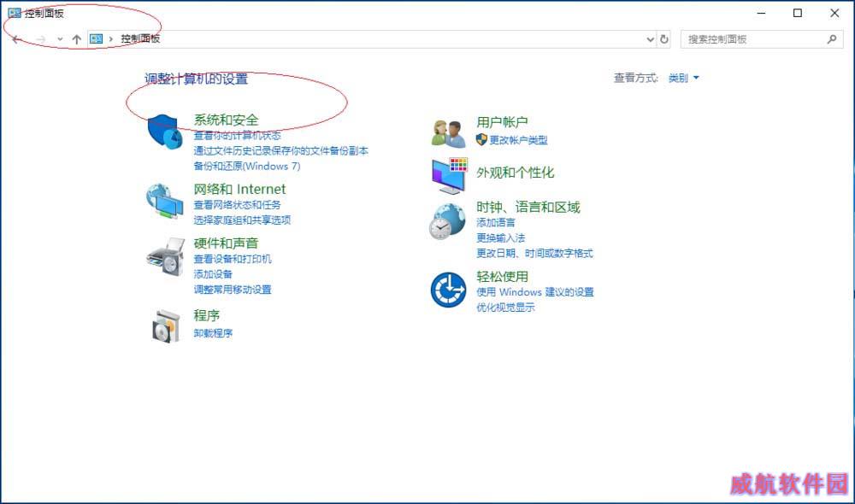Click the 更换输入法 link
Image resolution: width=855 pixels, height=504 pixels.
pyautogui.click(x=500, y=237)
